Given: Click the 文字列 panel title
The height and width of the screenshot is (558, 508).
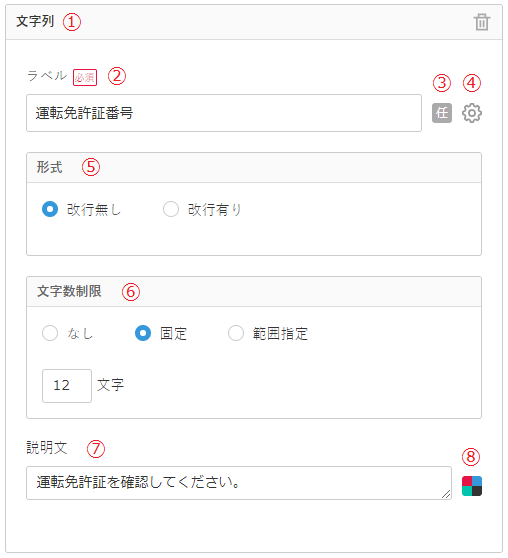Looking at the screenshot, I should coord(35,22).
